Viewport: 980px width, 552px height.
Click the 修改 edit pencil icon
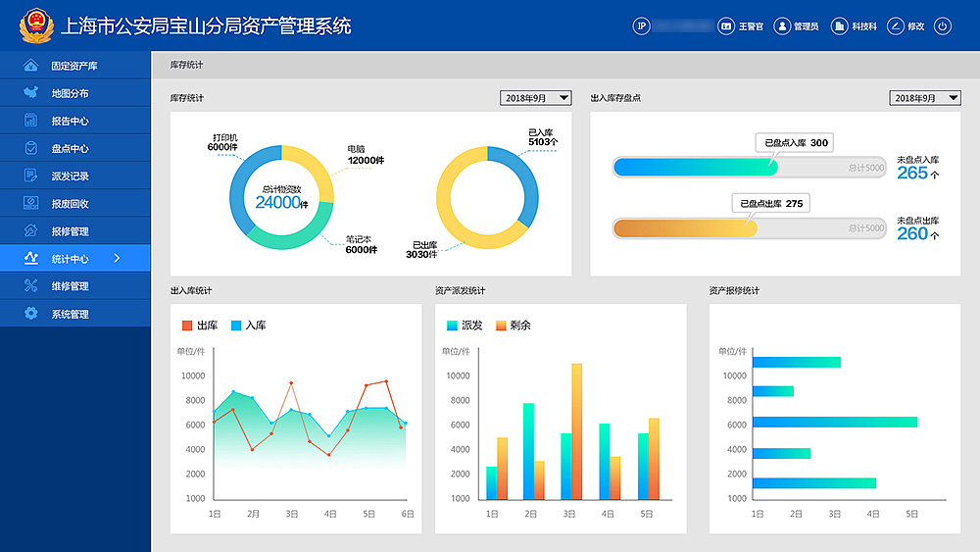click(896, 26)
